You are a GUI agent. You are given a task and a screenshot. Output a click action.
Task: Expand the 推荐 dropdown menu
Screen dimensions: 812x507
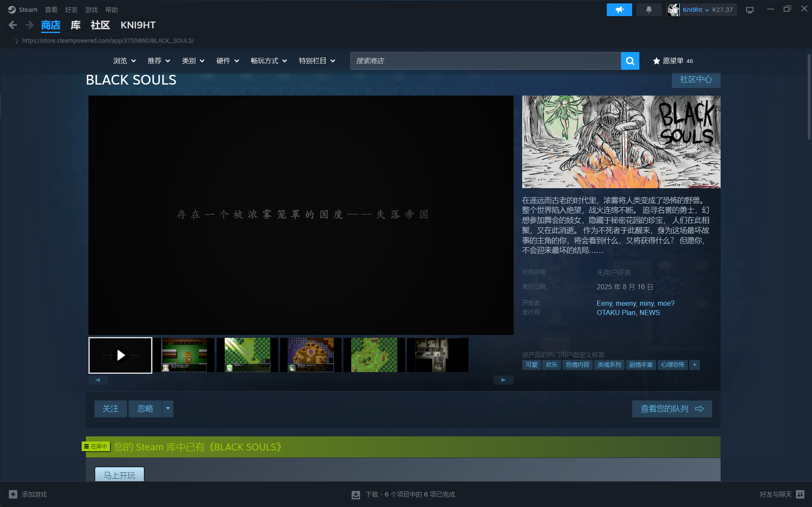click(159, 61)
